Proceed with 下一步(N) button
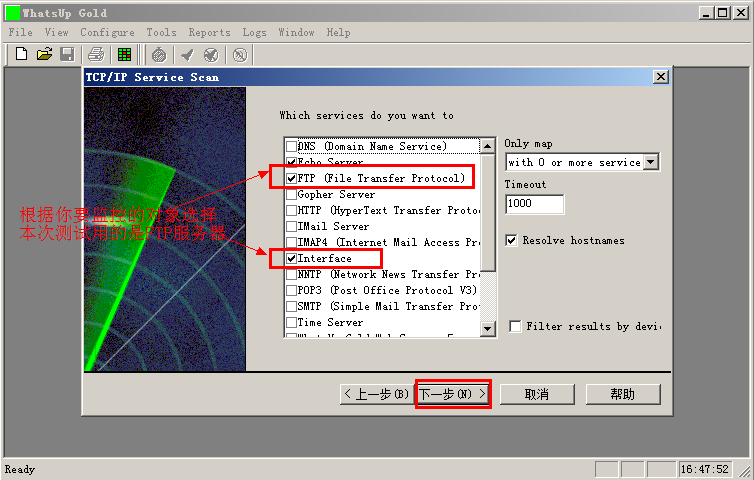This screenshot has height=480, width=754. click(x=453, y=394)
